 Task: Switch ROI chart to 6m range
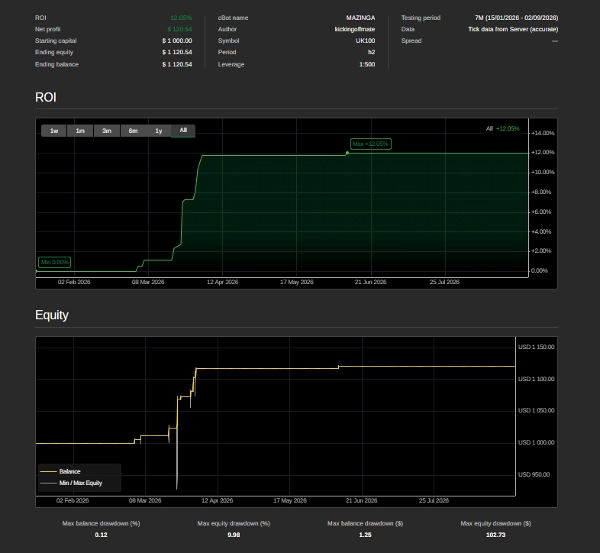coord(133,131)
